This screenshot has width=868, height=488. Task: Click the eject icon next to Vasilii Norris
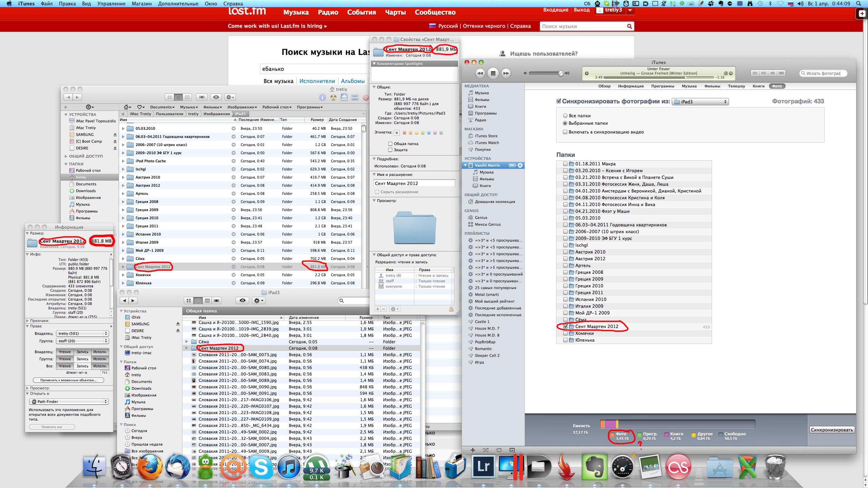coord(520,165)
